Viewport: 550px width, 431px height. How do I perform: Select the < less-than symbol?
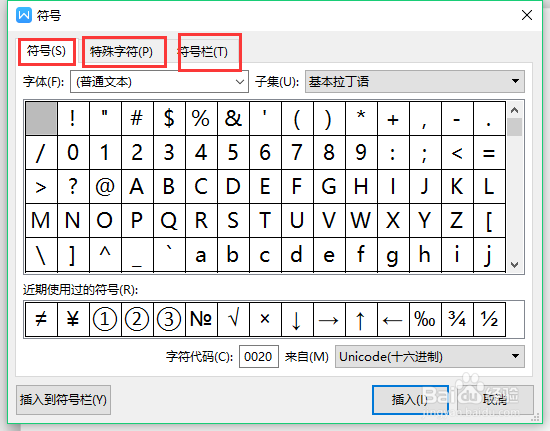457,153
